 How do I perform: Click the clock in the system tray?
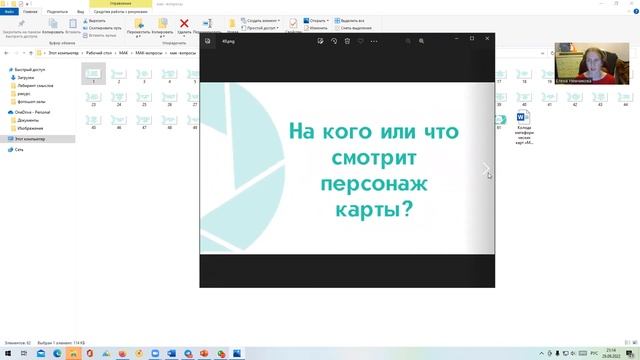tap(611, 353)
